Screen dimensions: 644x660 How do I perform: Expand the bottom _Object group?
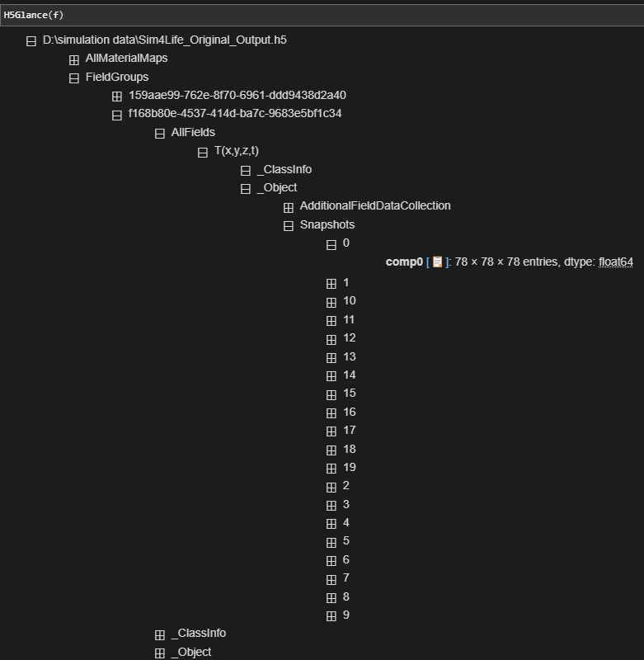click(x=160, y=653)
